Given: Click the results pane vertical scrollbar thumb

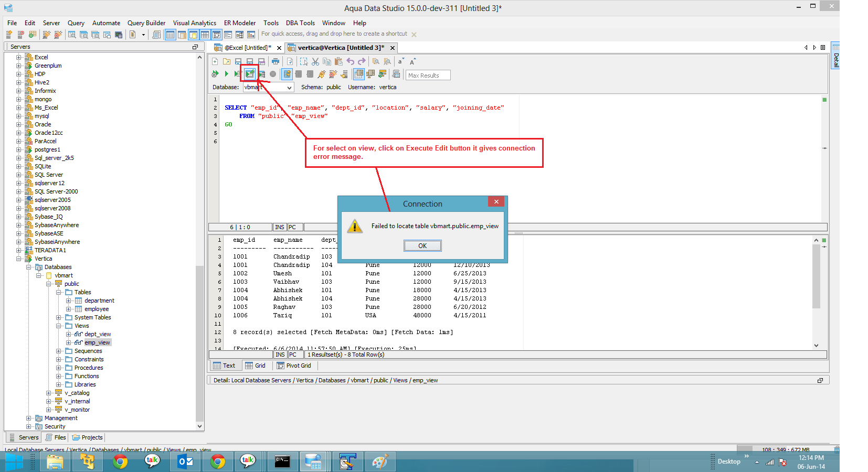Looking at the screenshot, I should coord(816,276).
